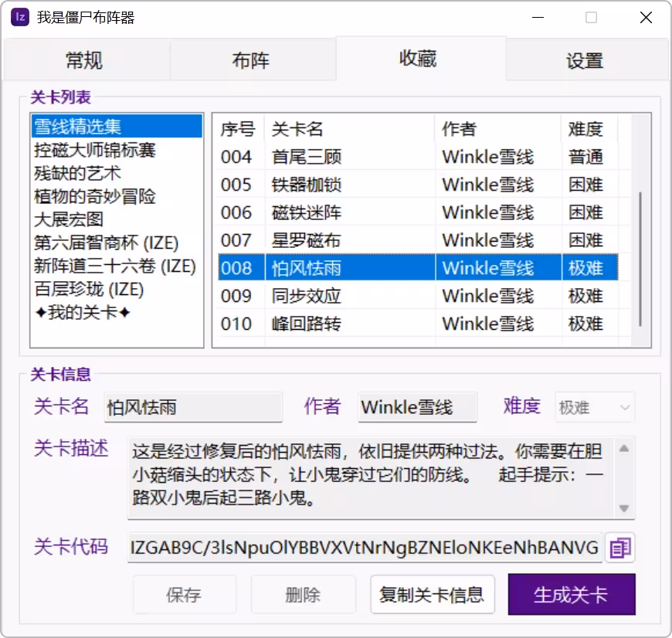The image size is (672, 638).
Task: Sort by the 关卡名 column header
Action: (350, 128)
